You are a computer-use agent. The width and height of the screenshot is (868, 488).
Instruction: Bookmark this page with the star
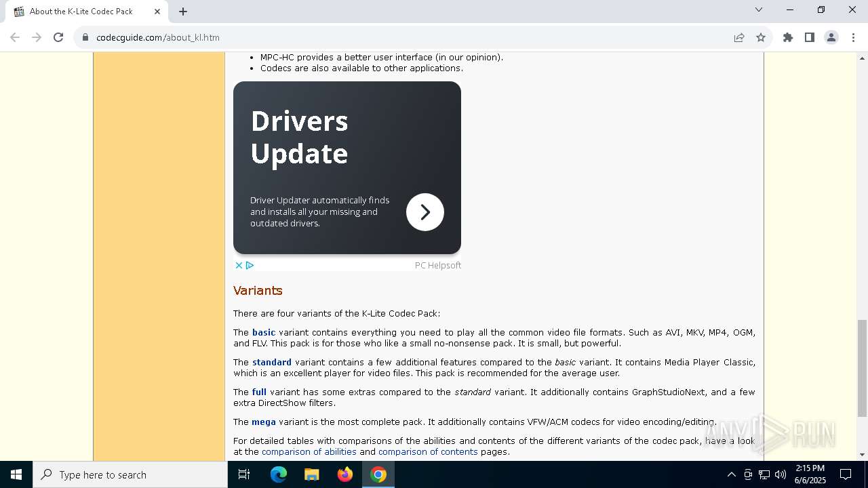coord(761,37)
